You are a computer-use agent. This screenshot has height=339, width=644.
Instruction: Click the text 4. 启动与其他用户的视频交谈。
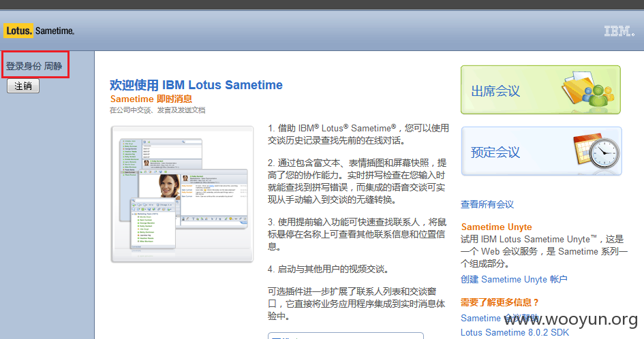(x=328, y=270)
